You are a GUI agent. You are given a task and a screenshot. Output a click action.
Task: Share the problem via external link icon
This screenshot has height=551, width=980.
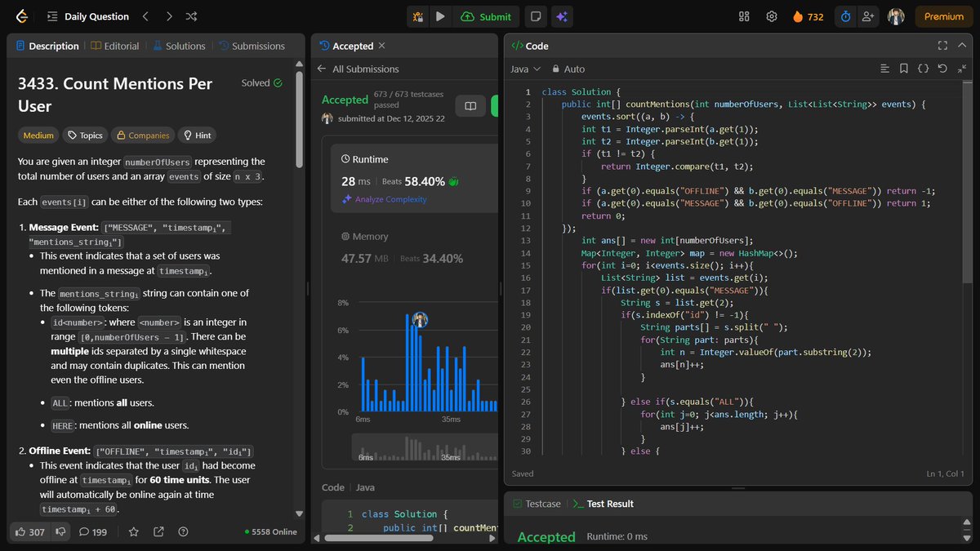158,531
